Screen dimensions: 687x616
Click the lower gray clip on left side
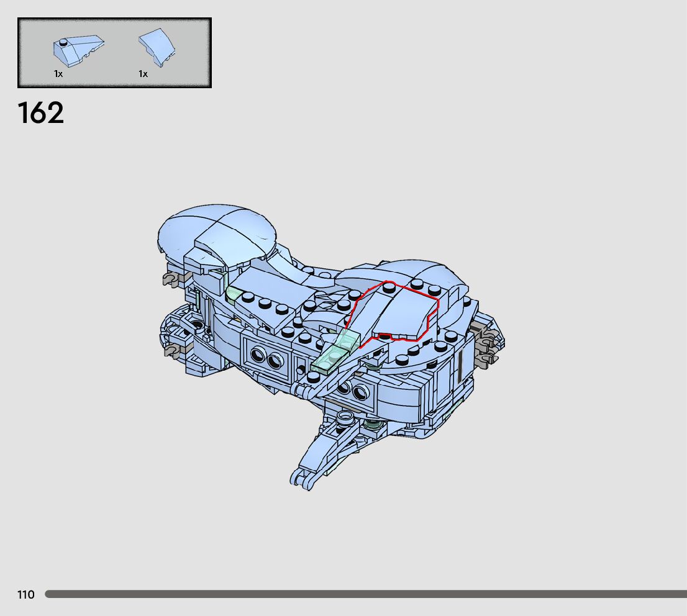(x=171, y=351)
